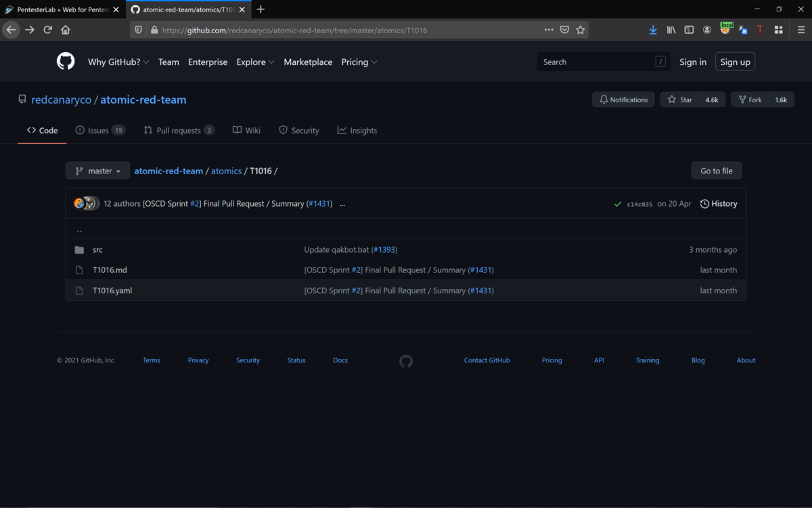Open the atomic-red-team repository title link
This screenshot has height=508, width=812.
(143, 100)
